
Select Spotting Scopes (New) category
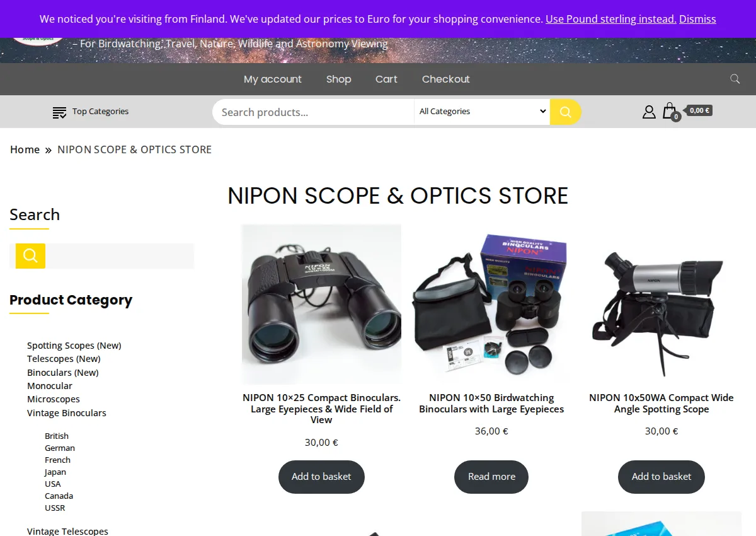pos(74,346)
